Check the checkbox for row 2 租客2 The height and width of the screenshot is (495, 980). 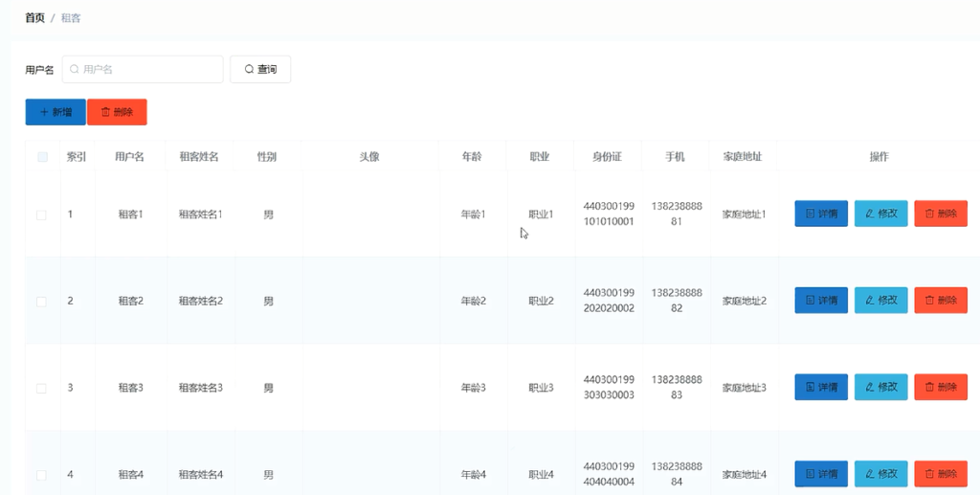tap(41, 302)
